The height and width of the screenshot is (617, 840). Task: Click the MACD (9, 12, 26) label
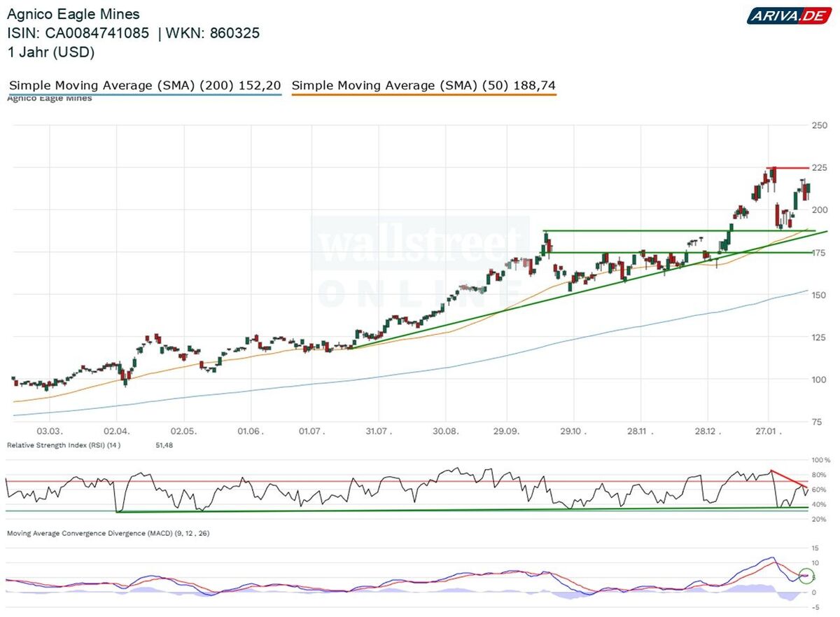(108, 534)
